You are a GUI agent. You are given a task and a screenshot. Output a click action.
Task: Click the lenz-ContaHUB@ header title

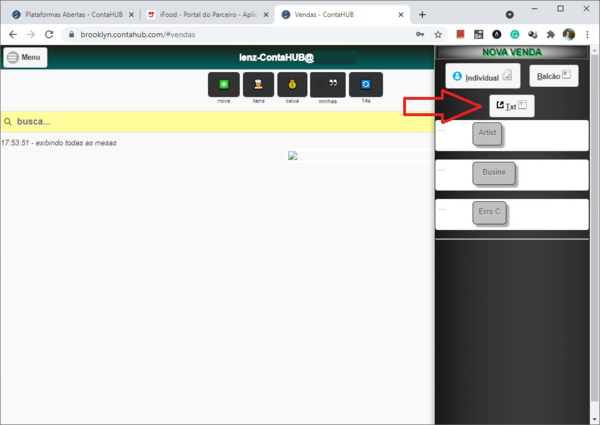coord(276,57)
